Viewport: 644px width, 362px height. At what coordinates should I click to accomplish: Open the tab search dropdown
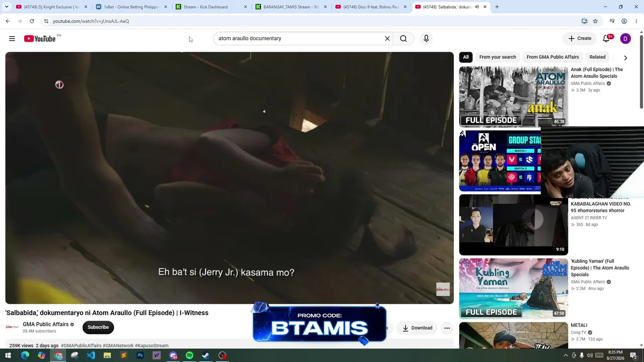7,7
